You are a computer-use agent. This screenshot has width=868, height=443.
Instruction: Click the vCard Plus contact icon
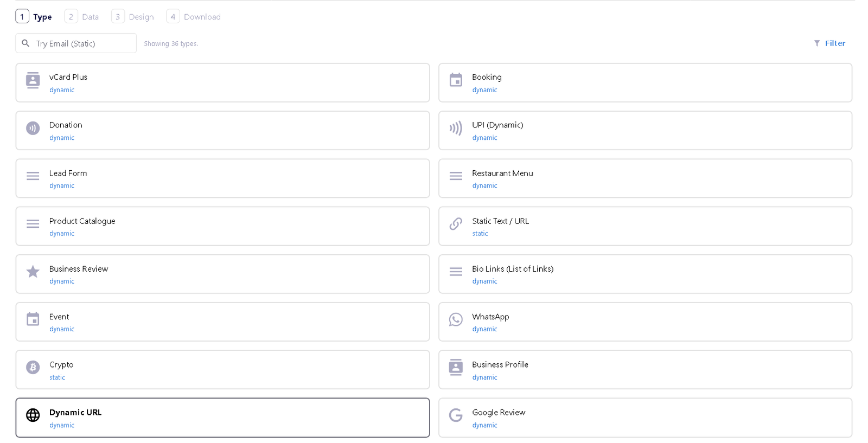pyautogui.click(x=33, y=80)
